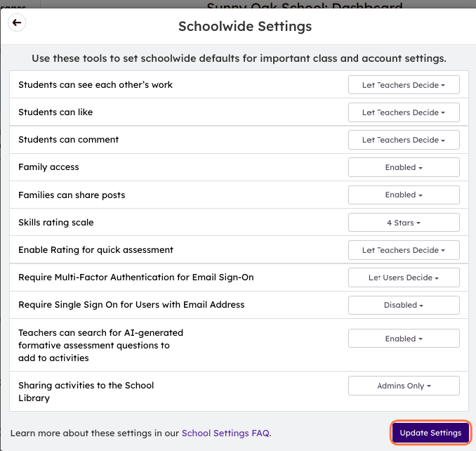This screenshot has width=476, height=451.
Task: Open 'Enable Rating for quick assessment' dropdown
Action: [404, 250]
